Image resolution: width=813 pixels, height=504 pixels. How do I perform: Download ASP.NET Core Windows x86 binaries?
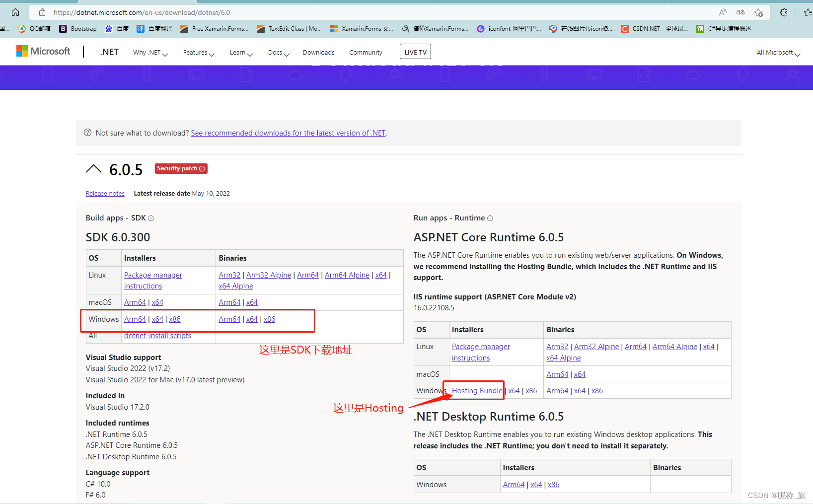[x=597, y=391]
